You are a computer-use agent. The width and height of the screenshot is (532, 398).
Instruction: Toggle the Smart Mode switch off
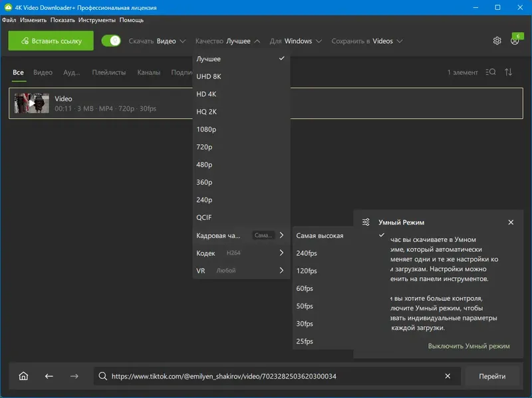click(x=111, y=41)
